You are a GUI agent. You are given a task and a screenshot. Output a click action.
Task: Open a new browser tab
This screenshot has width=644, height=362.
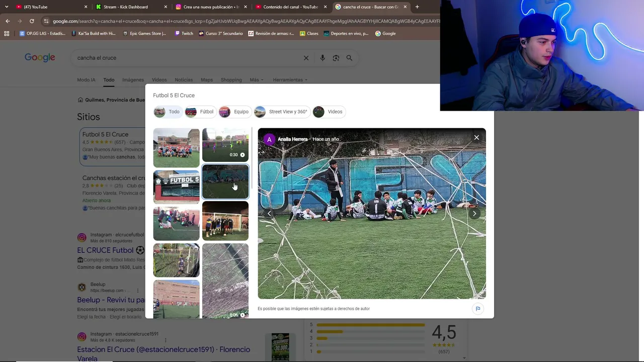(417, 7)
